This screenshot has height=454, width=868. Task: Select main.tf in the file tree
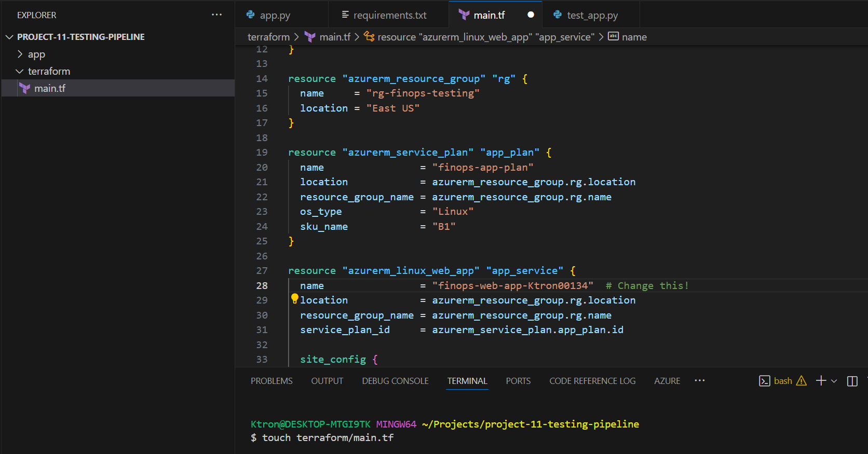coord(50,89)
